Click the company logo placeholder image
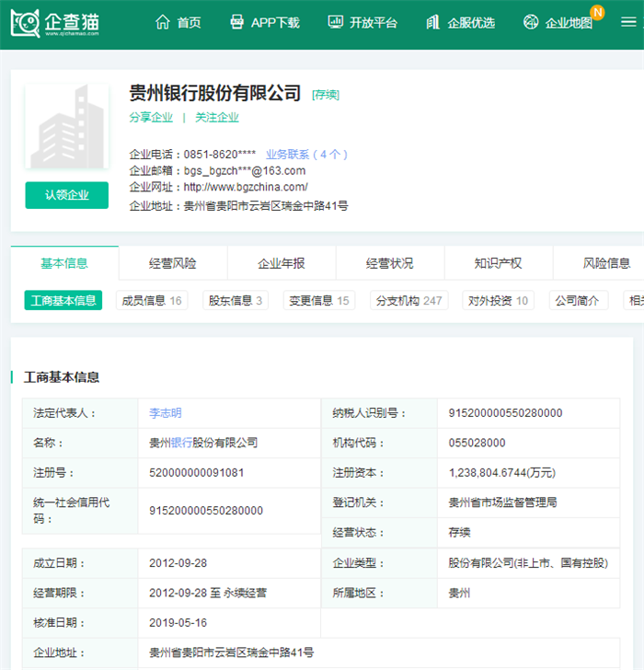Screen dimensions: 644x670 tap(66, 127)
